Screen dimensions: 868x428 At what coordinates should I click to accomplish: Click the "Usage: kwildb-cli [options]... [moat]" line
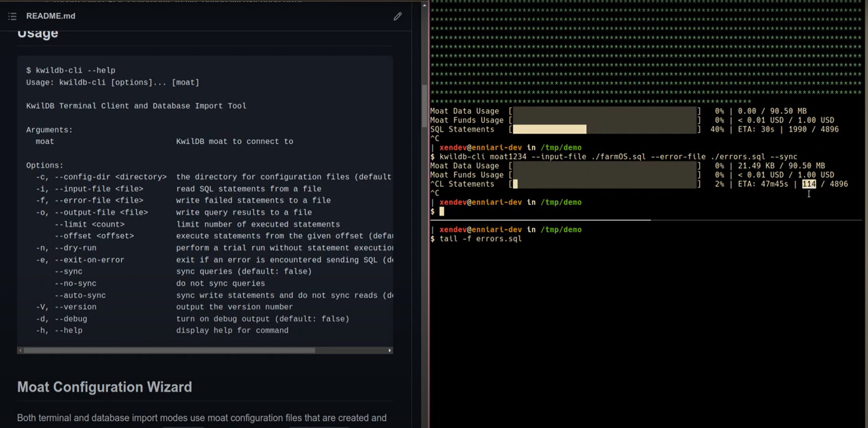[x=113, y=82]
